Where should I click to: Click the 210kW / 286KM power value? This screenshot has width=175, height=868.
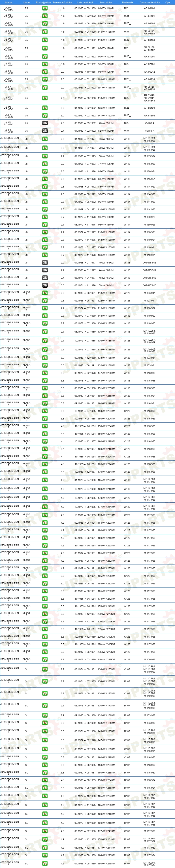106,659
